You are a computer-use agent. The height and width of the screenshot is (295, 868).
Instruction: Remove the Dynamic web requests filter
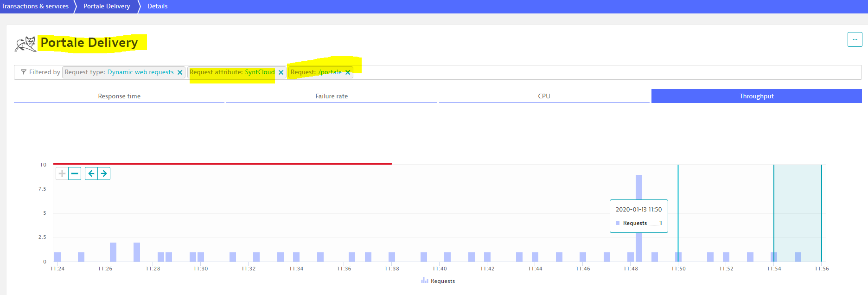(180, 72)
